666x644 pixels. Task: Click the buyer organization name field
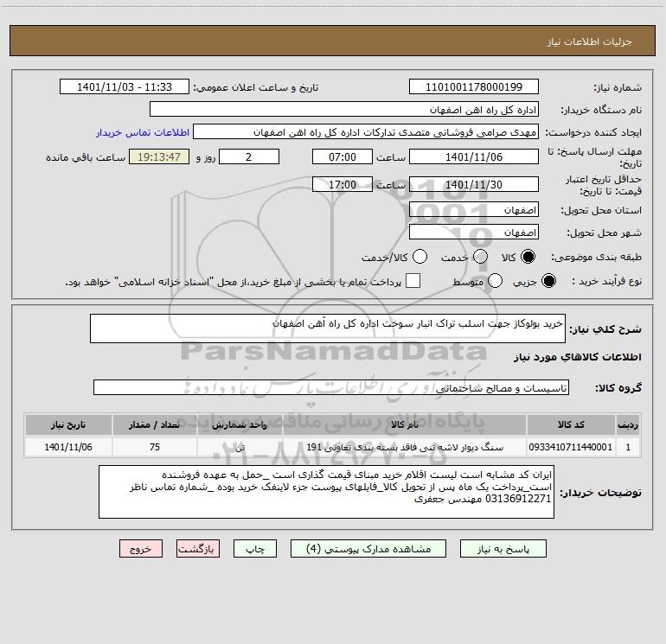(344, 110)
